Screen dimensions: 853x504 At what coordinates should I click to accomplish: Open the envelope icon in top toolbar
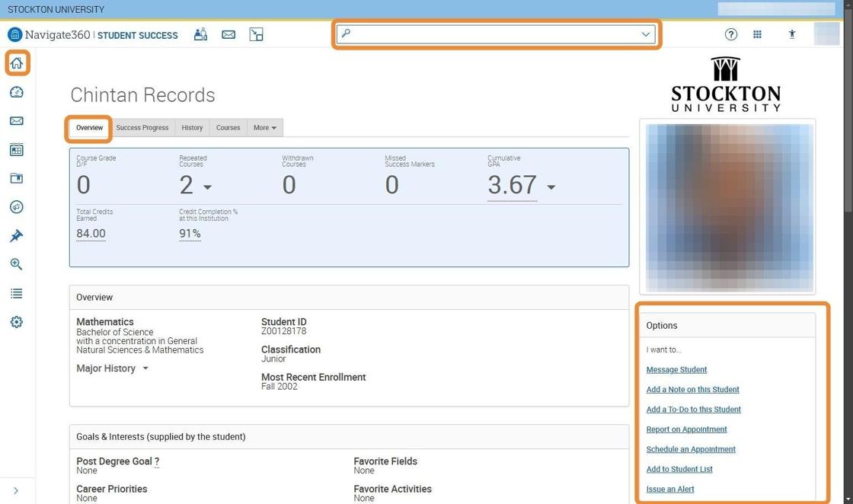coord(228,34)
